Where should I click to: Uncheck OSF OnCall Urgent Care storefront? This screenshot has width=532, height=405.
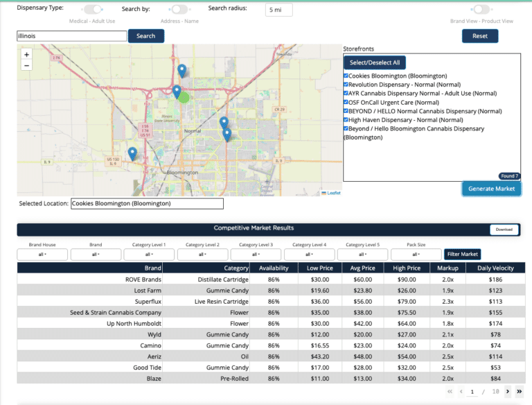coord(346,102)
